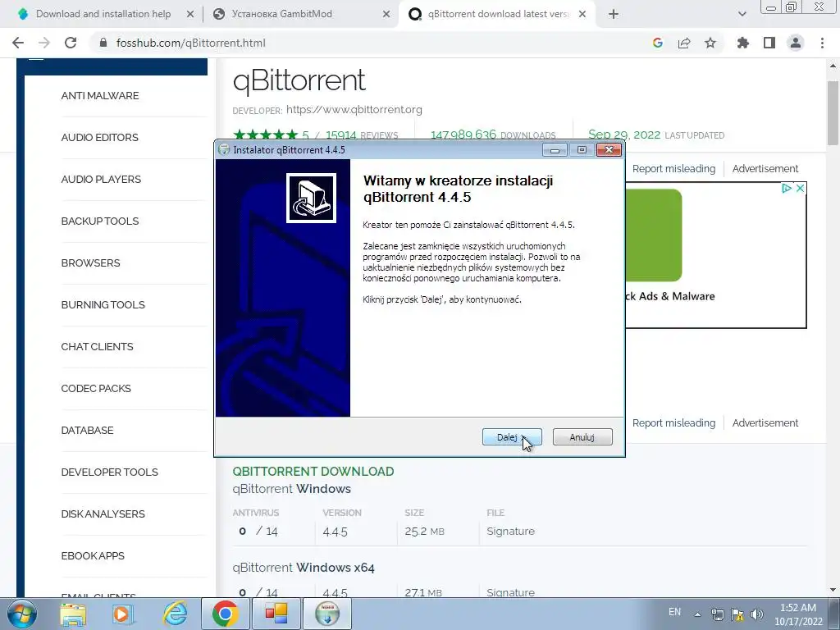Switch to the Download and installation help tab

[x=103, y=14]
